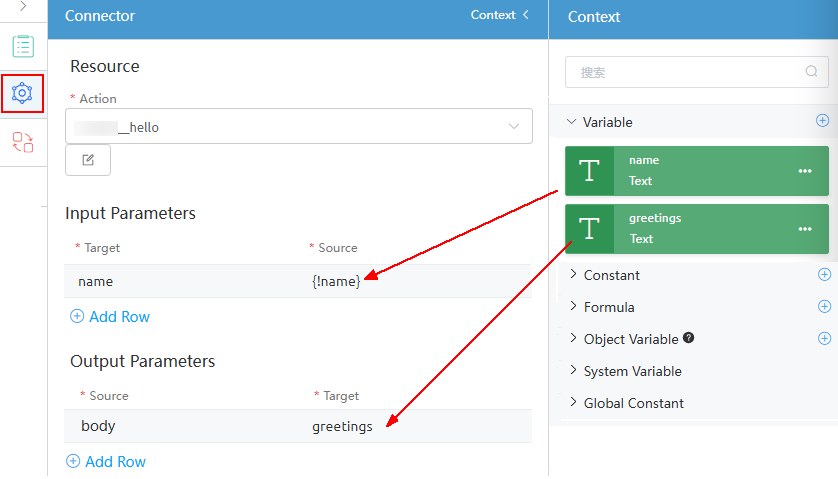Select the gear configuration icon in sidebar
The height and width of the screenshot is (479, 838).
coord(22,94)
